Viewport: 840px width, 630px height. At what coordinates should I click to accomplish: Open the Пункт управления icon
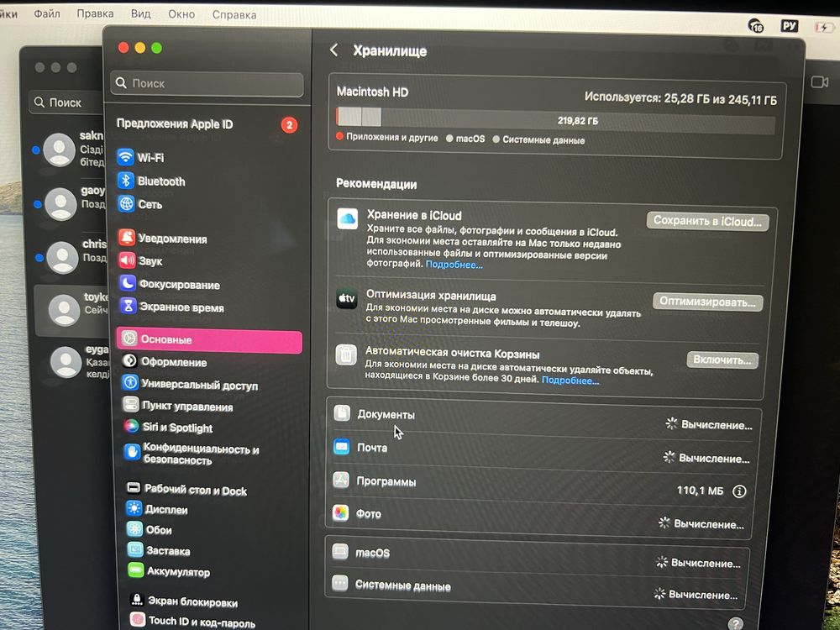(131, 405)
